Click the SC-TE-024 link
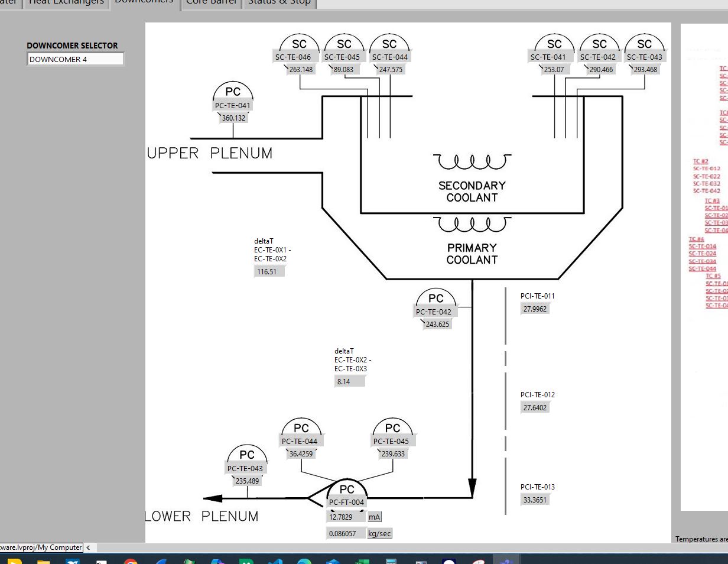Image resolution: width=728 pixels, height=564 pixels. tap(702, 254)
